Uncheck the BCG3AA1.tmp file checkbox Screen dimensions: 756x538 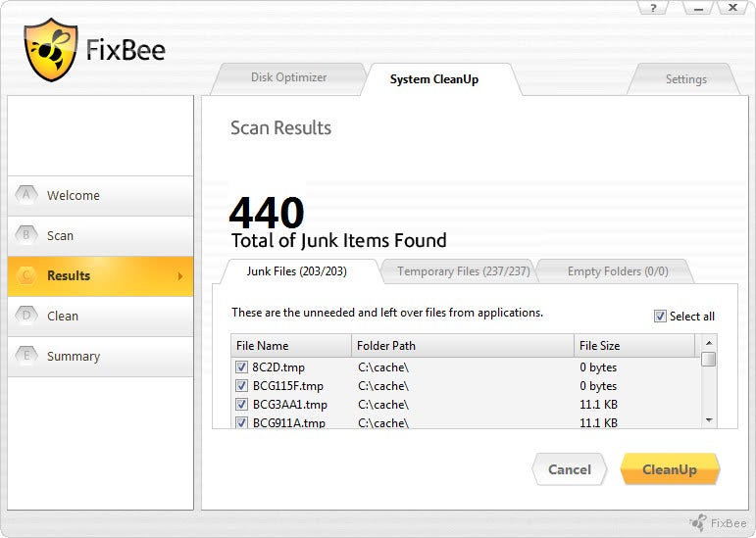coord(241,405)
